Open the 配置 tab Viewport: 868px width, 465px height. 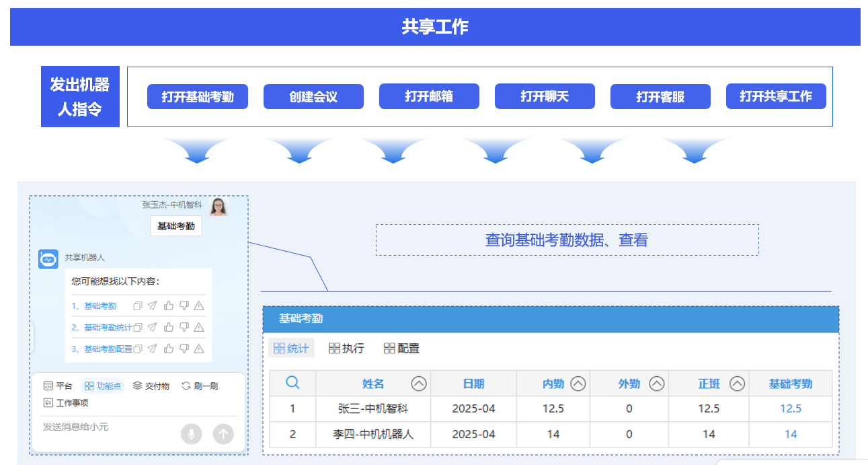coord(401,348)
